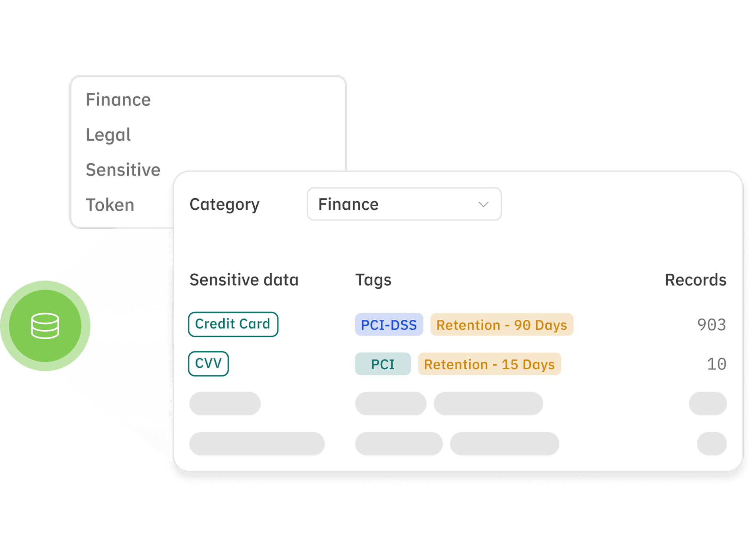Select Finance in the category list
751x560 pixels.
(118, 100)
